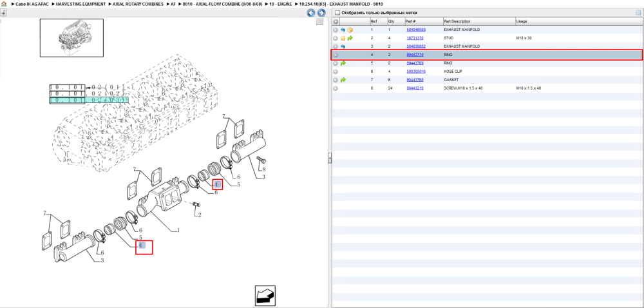Click the green arrow in Ref 5 RING row

(x=343, y=63)
